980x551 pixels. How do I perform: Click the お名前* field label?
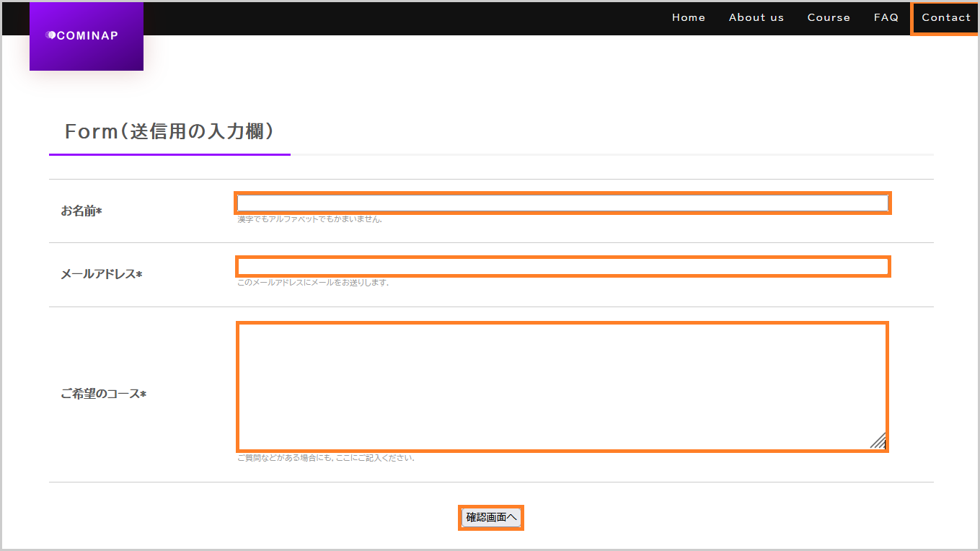[81, 211]
